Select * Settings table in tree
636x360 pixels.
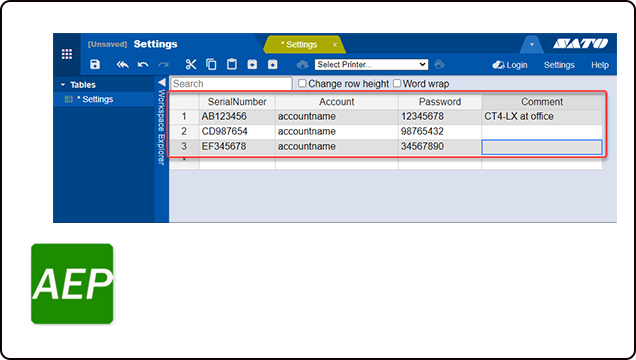[x=95, y=99]
